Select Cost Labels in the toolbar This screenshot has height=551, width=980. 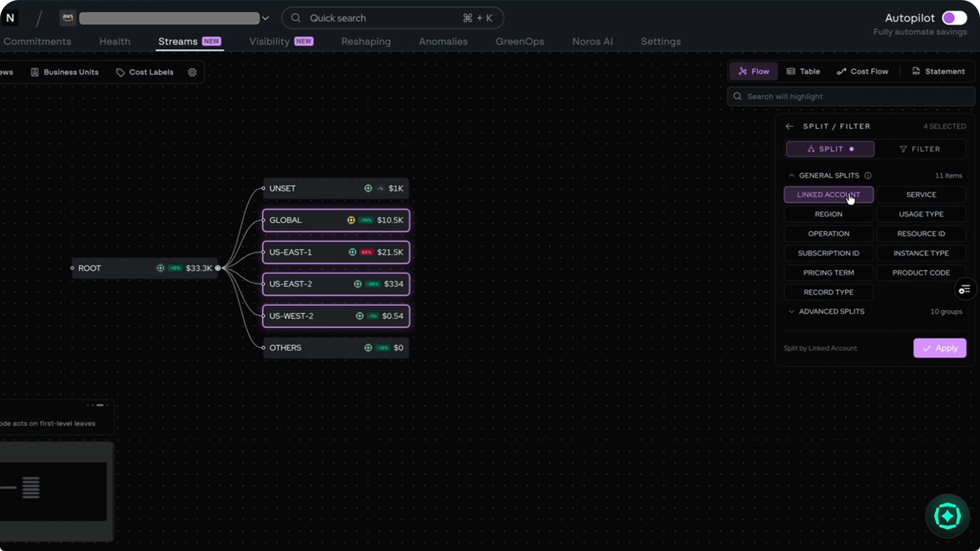145,72
